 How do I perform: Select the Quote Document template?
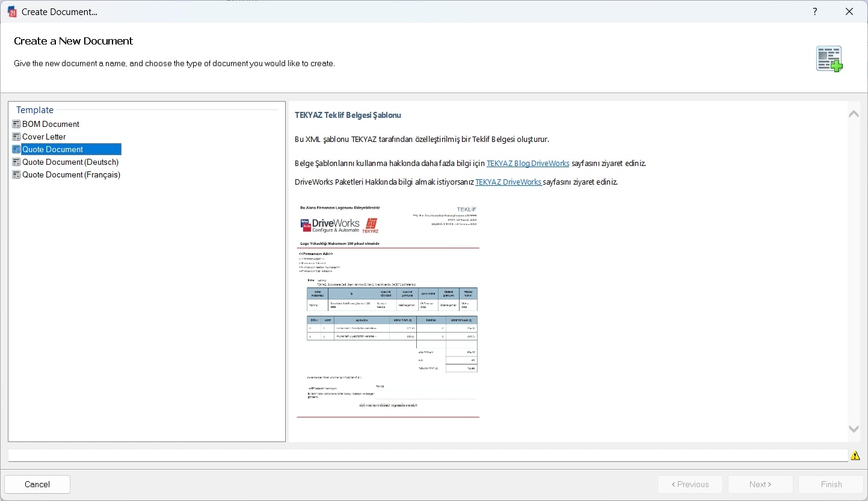71,149
